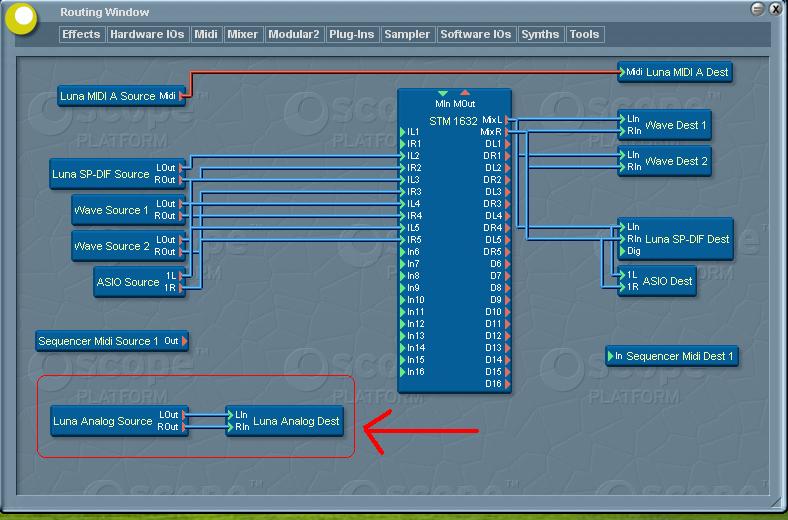Select the STM 1632 mixer module title
Image resolution: width=788 pixels, height=520 pixels.
(453, 121)
